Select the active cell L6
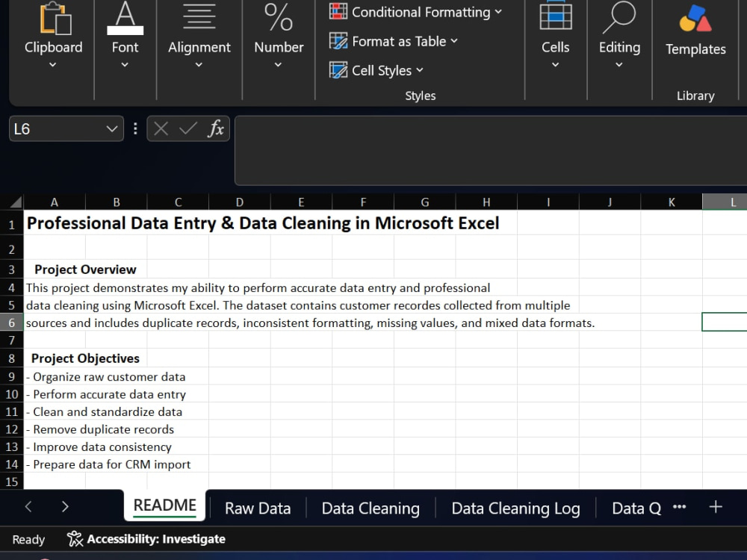Image resolution: width=747 pixels, height=560 pixels. pyautogui.click(x=725, y=322)
